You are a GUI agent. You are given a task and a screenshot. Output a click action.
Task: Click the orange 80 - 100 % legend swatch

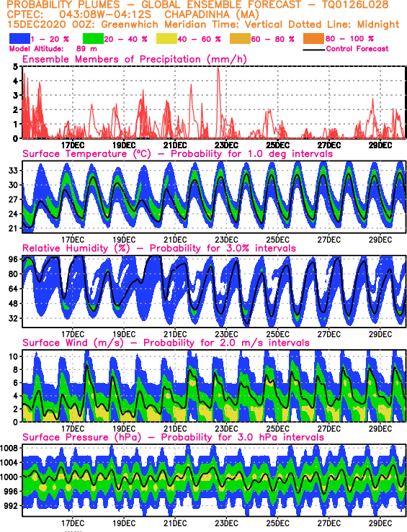click(x=314, y=39)
